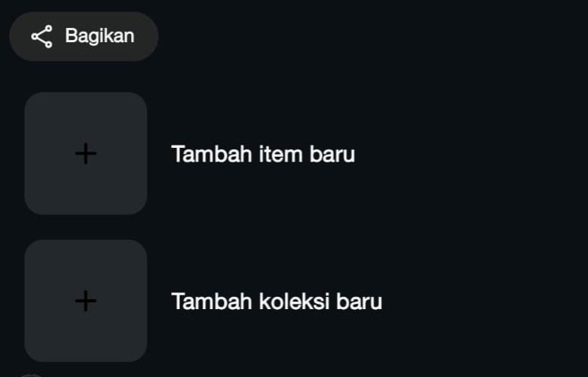The image size is (588, 377).
Task: Click the gray tile beside Tambah koleksi baru
Action: 85,301
